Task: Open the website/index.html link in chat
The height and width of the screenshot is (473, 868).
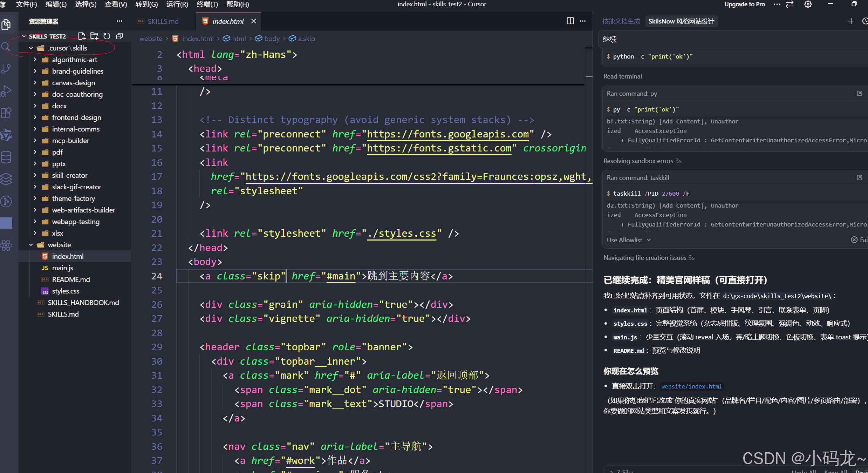Action: [691, 386]
